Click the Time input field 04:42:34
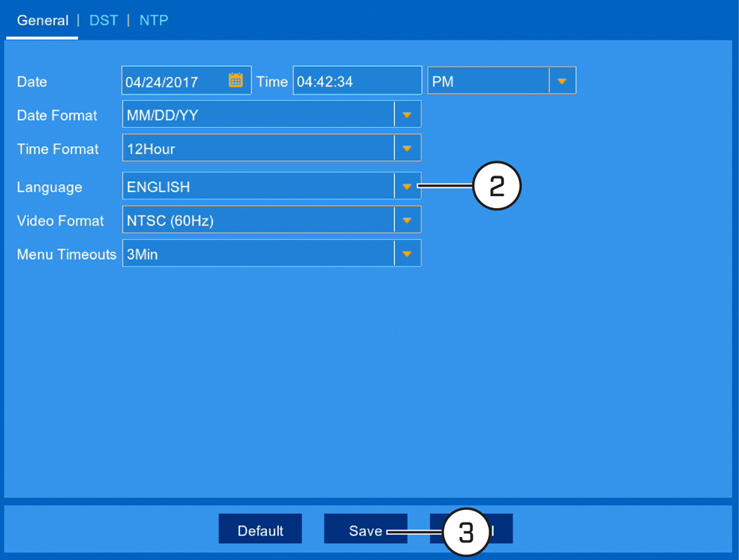739x560 pixels. click(x=358, y=80)
